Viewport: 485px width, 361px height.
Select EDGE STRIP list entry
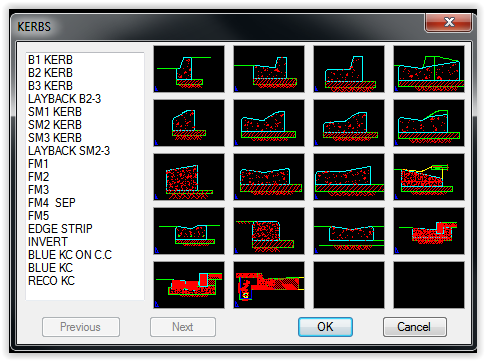(60, 229)
